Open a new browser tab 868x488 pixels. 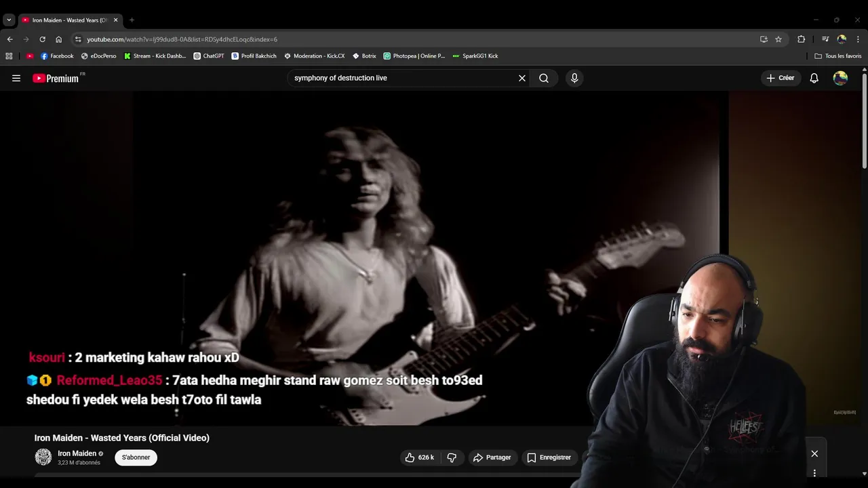tap(132, 20)
